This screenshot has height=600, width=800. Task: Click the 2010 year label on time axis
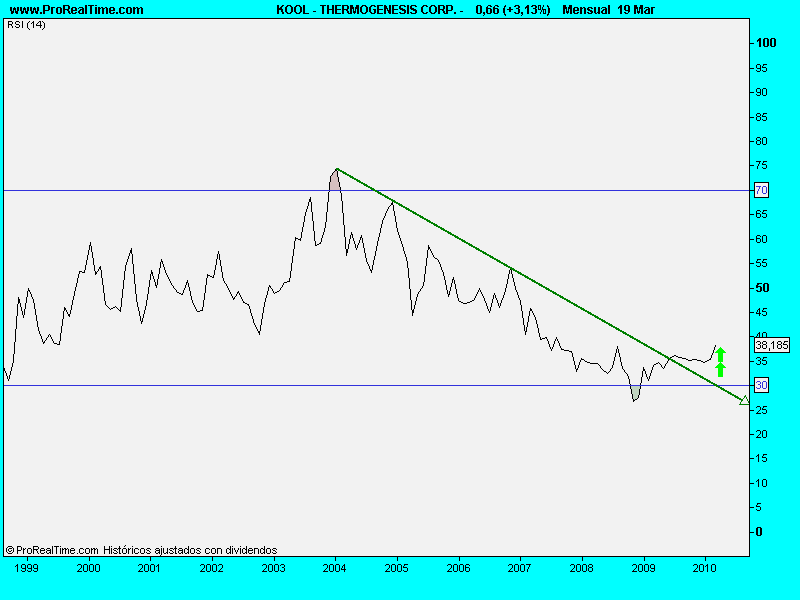(705, 568)
